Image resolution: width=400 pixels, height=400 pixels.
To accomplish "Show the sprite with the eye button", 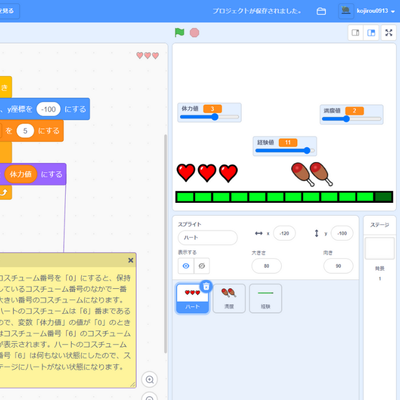I will pos(186,266).
